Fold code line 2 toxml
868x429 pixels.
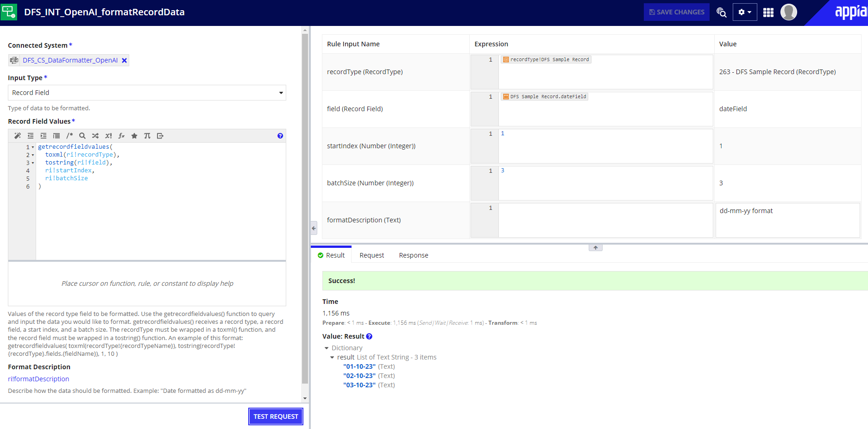(x=33, y=155)
